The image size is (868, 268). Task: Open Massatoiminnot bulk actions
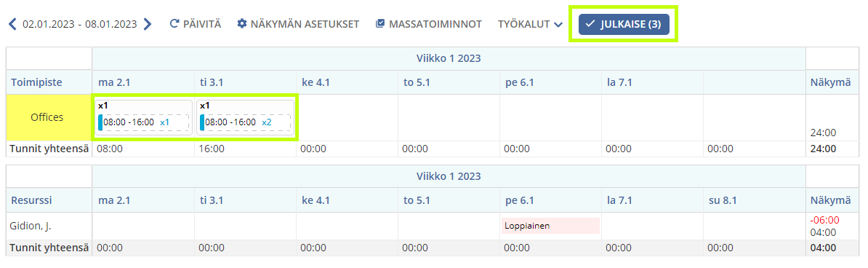coord(428,24)
